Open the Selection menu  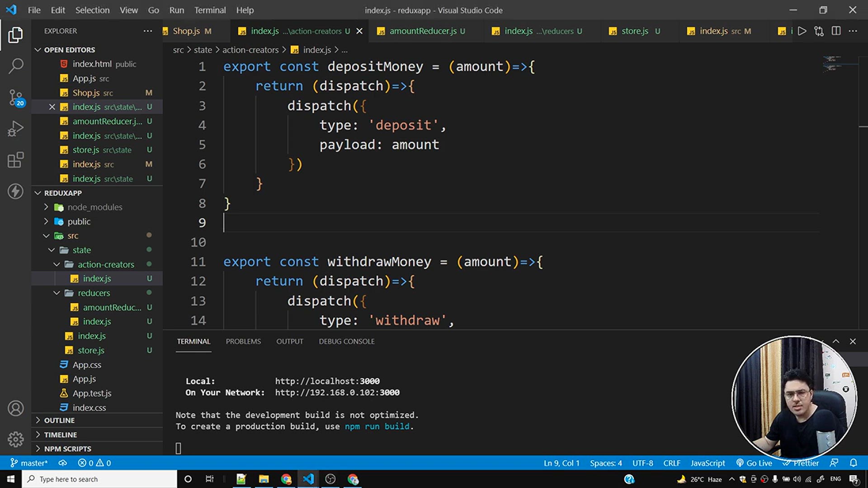(92, 10)
